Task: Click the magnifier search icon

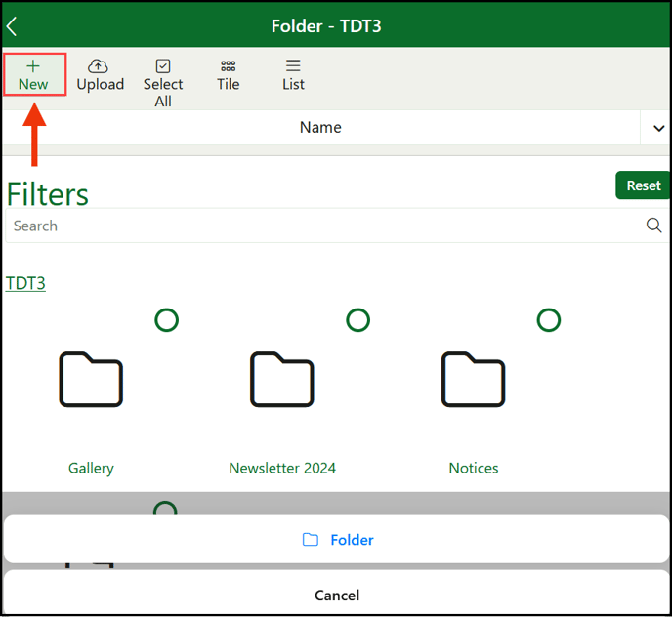Action: (653, 225)
